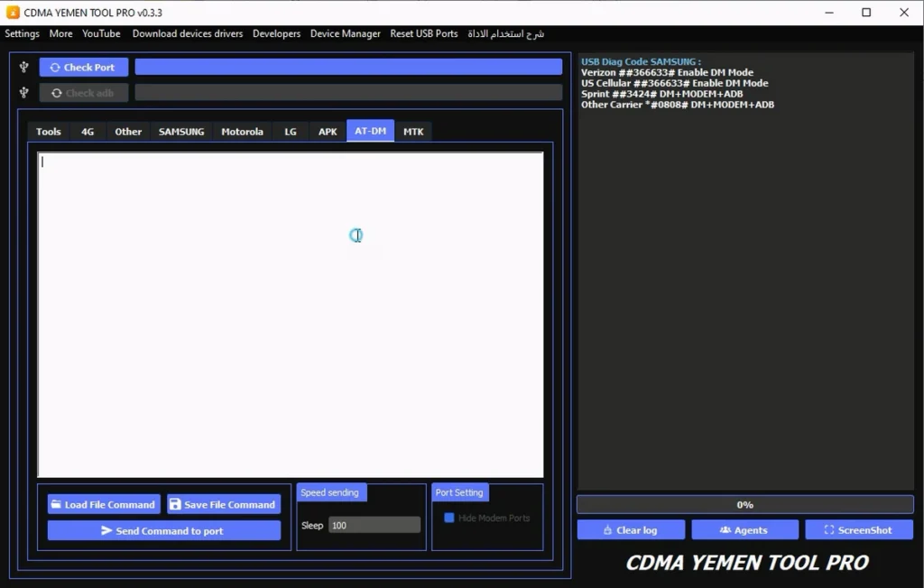Click inside the AT command text area
The image size is (924, 588).
[290, 314]
